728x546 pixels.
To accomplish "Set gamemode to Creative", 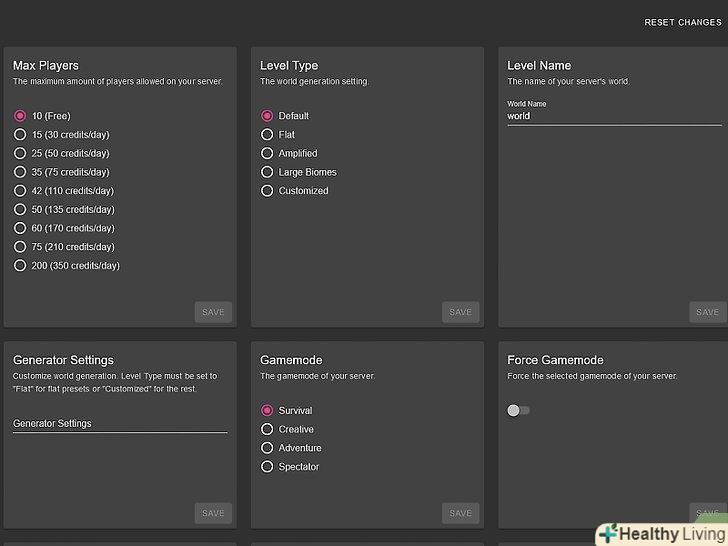I will pyautogui.click(x=267, y=429).
